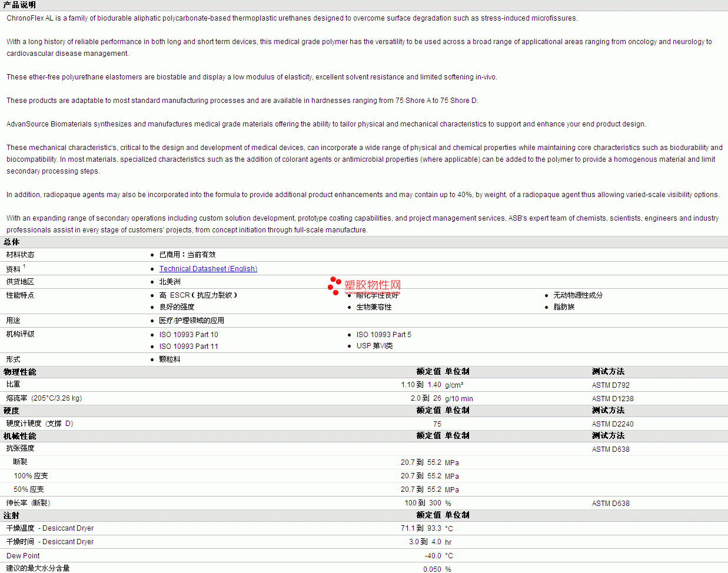The width and height of the screenshot is (728, 573).
Task: Click the 物理性能 section heading
Action: 20,372
